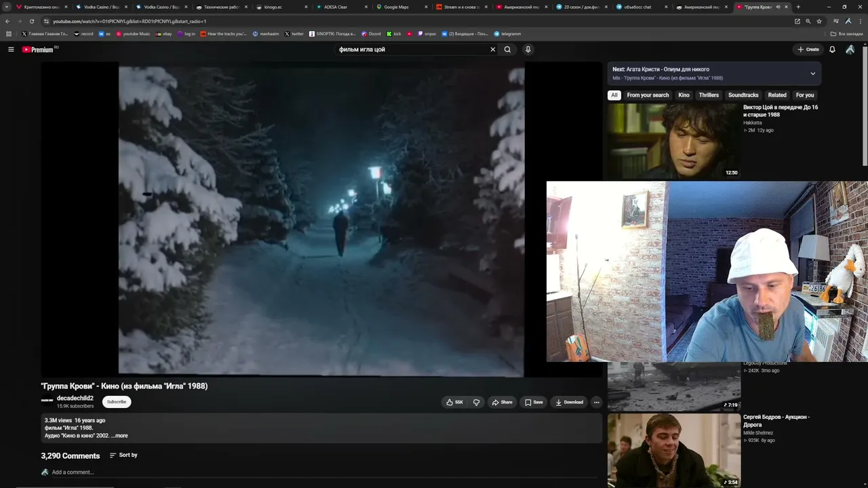Open the telegramm bookmark
868x488 pixels.
[507, 34]
